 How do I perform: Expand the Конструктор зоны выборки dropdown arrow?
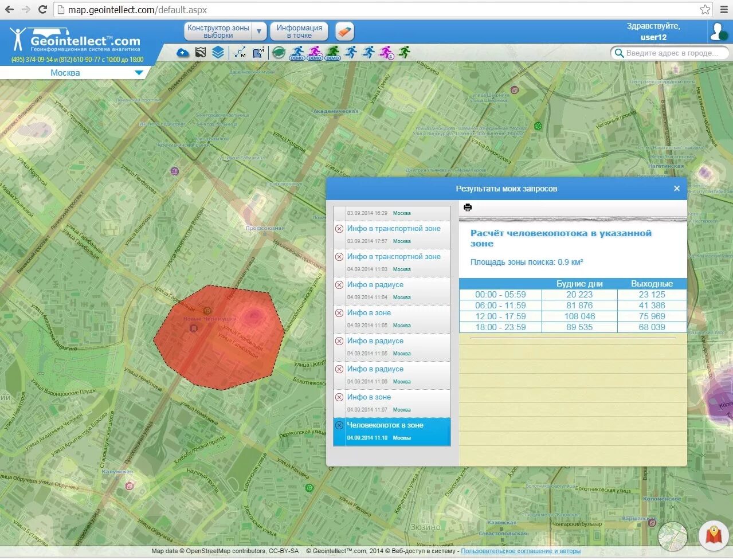260,32
